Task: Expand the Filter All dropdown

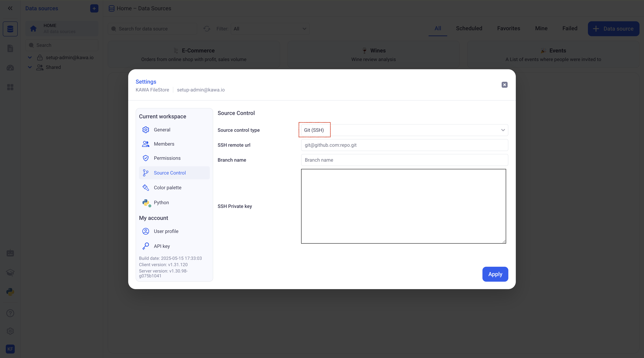Action: tap(270, 29)
